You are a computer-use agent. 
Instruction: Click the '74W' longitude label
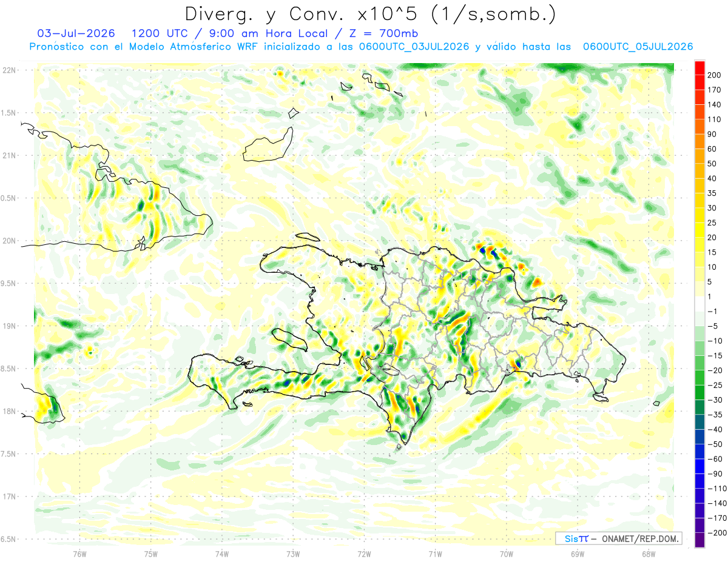222,554
